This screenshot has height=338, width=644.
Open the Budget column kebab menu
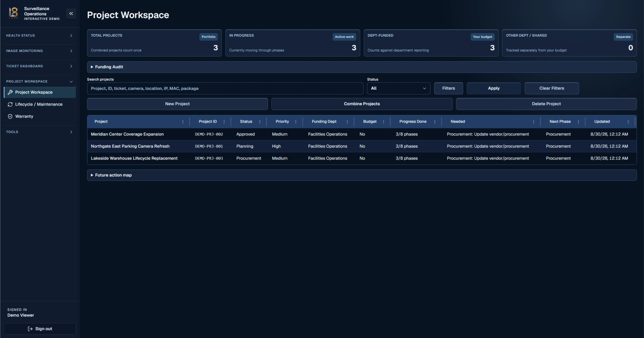point(383,122)
